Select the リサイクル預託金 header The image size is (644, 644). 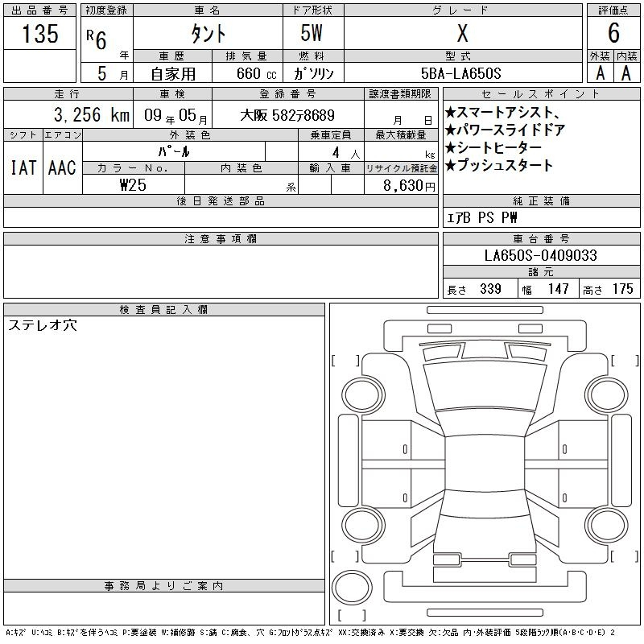coord(401,168)
